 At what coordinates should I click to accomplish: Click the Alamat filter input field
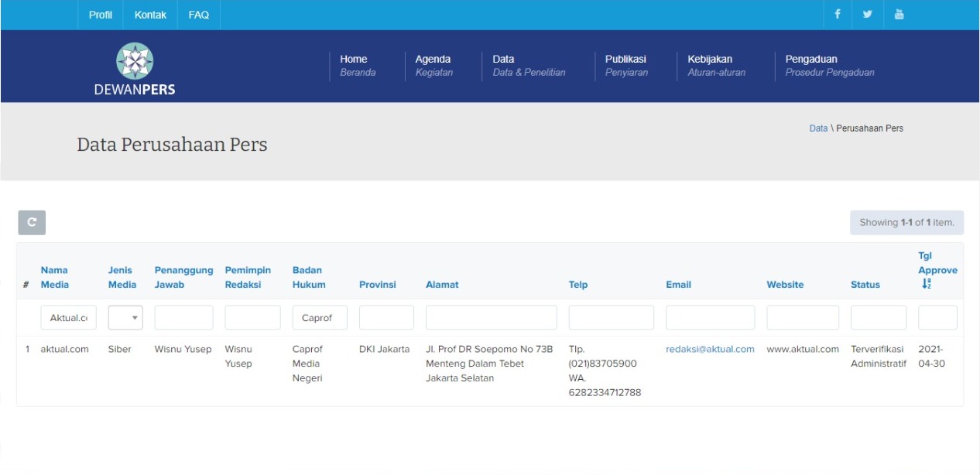coord(491,318)
